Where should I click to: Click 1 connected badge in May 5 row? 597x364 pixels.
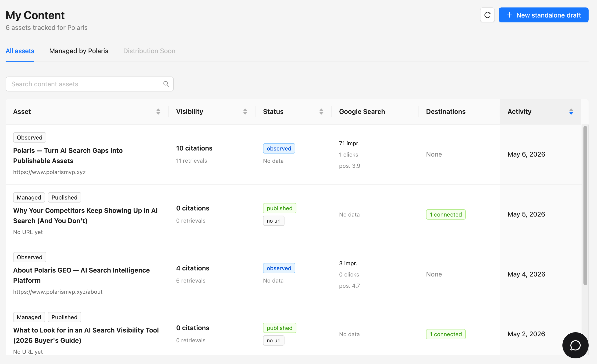[446, 214]
